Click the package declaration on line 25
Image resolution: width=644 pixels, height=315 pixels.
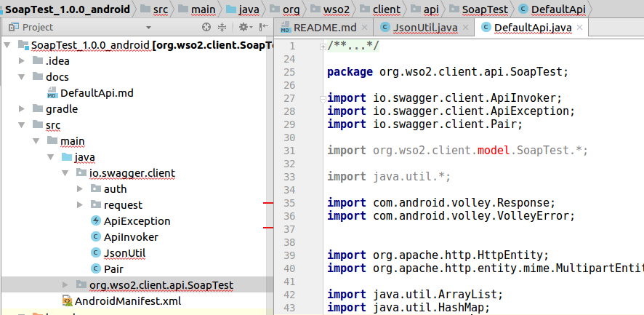[x=448, y=72]
